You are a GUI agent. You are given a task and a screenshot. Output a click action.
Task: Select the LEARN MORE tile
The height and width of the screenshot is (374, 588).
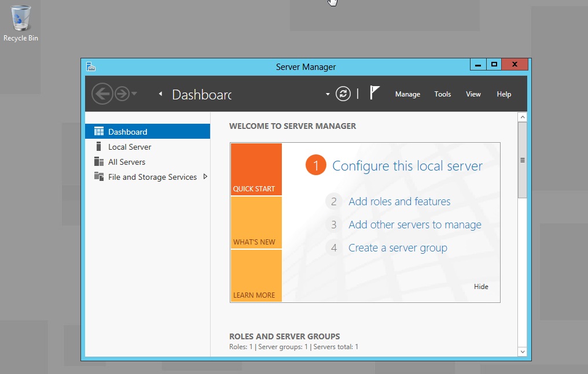tap(256, 276)
